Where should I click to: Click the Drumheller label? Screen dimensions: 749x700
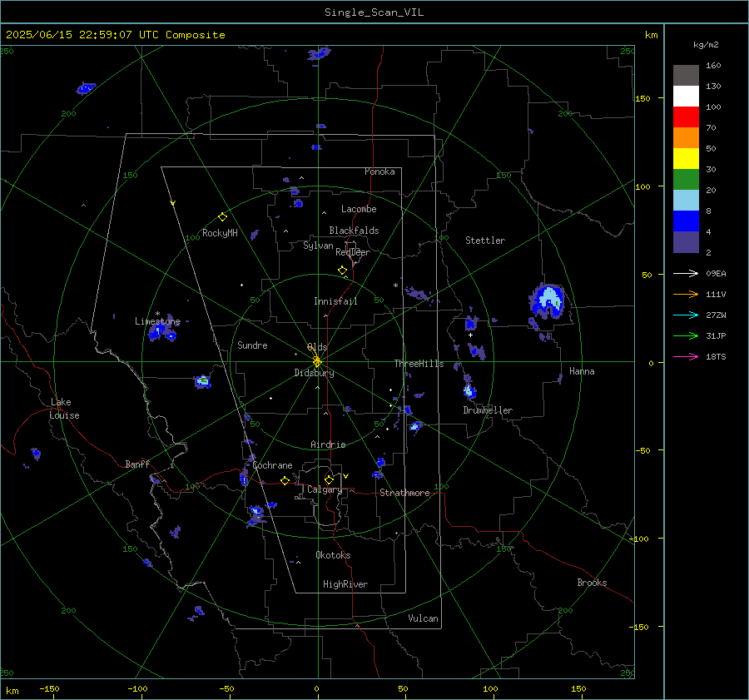tap(488, 410)
